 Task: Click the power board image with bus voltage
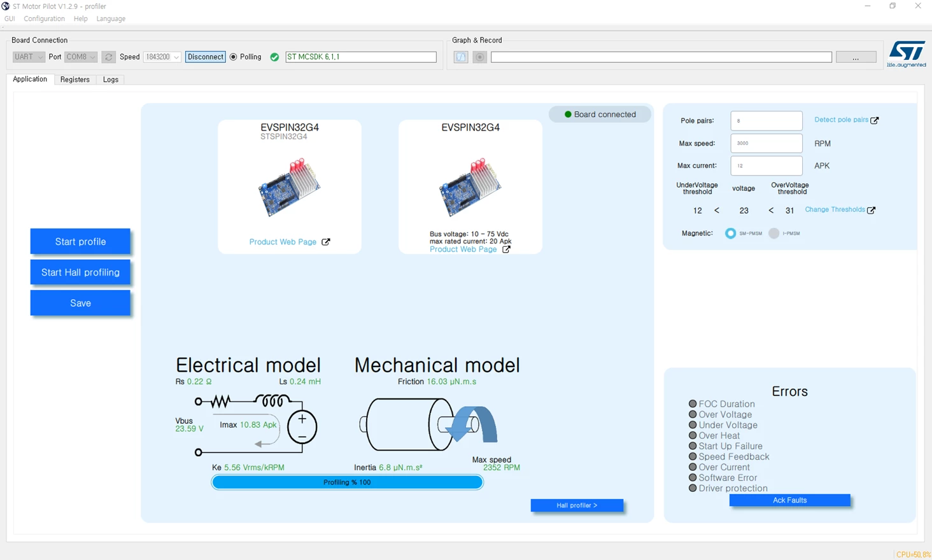click(x=470, y=187)
